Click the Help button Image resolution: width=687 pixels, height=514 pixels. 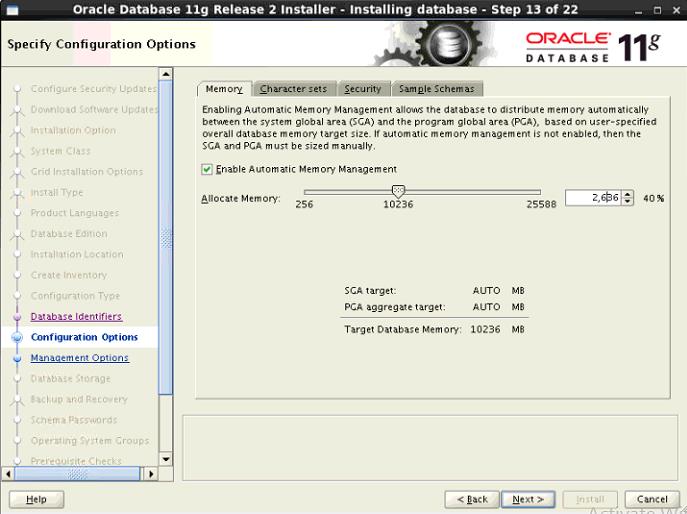[x=36, y=499]
